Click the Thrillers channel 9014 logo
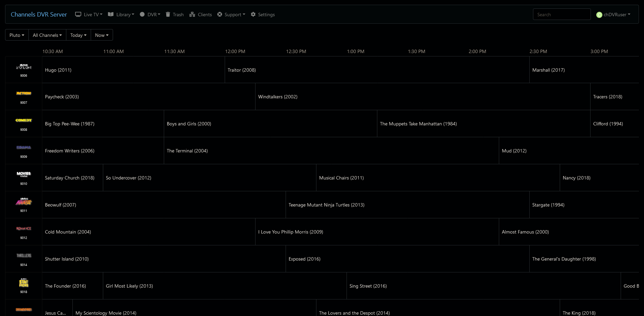The image size is (644, 316). point(24,256)
